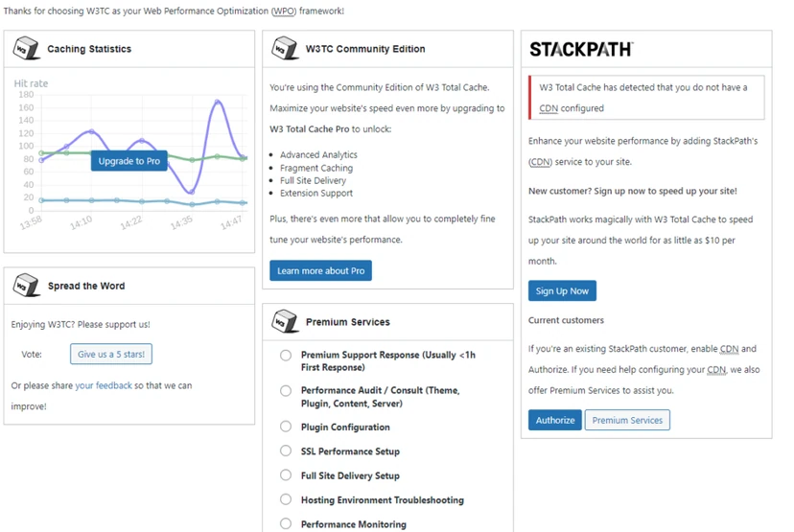Select SSL Performance Setup radio button
The image size is (794, 532).
(x=286, y=451)
